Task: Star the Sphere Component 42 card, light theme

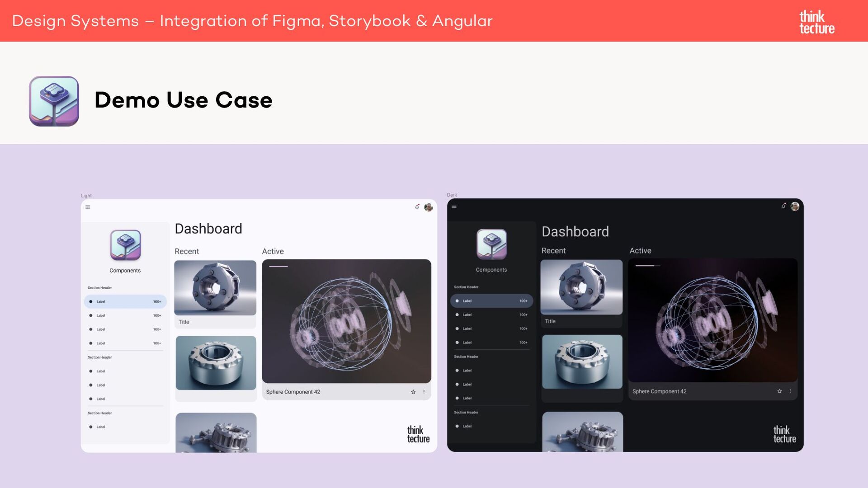Action: (x=413, y=392)
